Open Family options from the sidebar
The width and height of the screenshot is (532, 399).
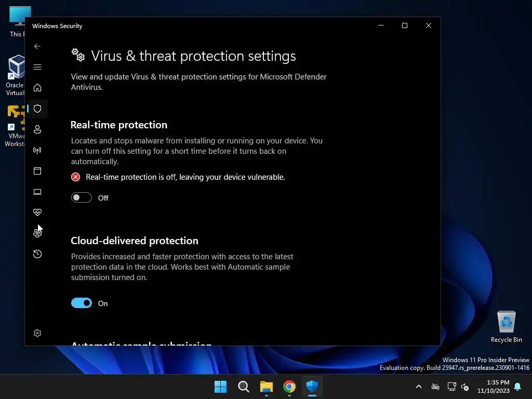(37, 233)
